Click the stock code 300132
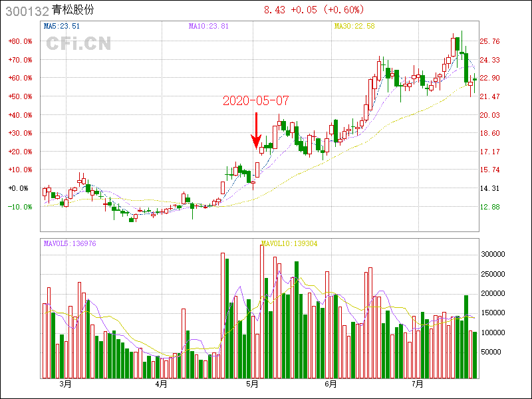The width and height of the screenshot is (532, 399). coord(25,11)
